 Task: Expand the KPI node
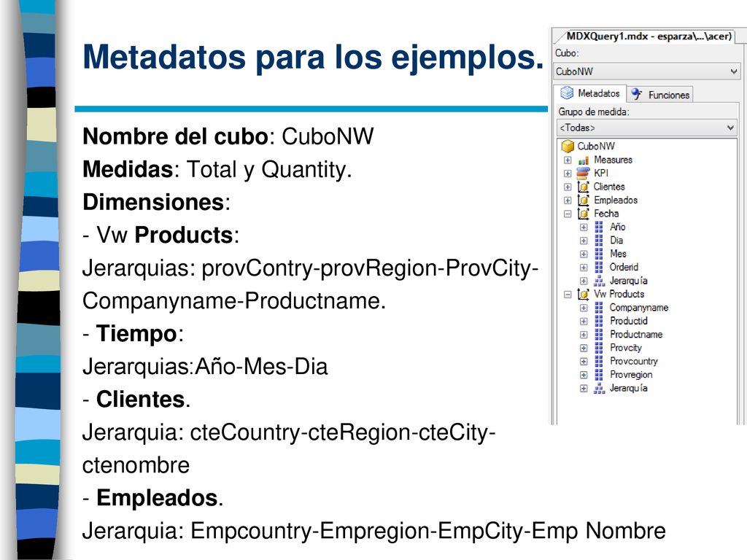(568, 174)
